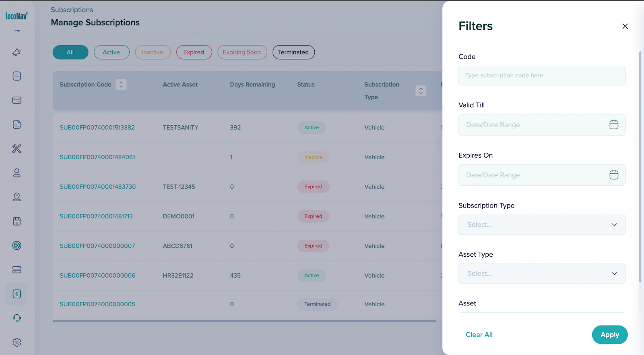The height and width of the screenshot is (355, 644).
Task: Expand the Subscription Type dropdown
Action: (541, 224)
